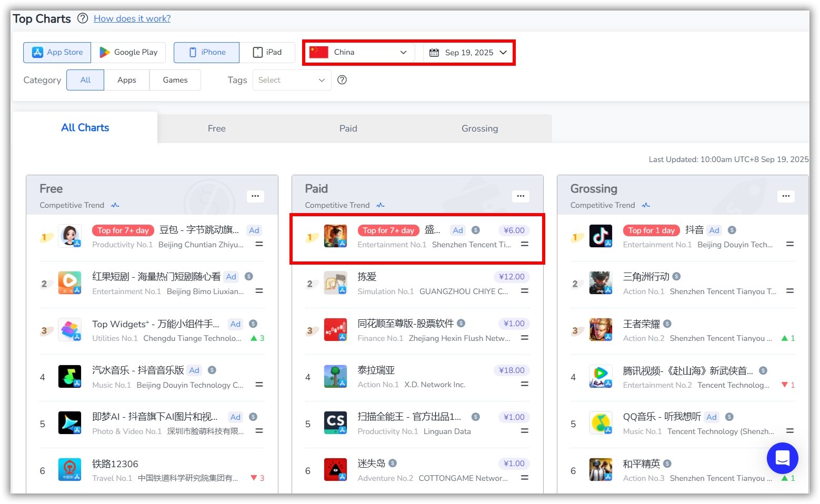Click the 'Top for 1 day' badge on 抖音
Viewport: 820px width, 504px height.
(651, 230)
